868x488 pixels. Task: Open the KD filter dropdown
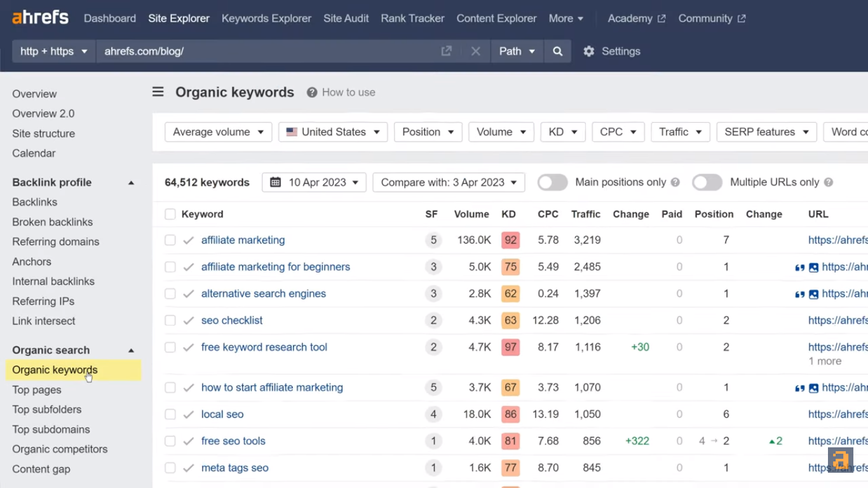563,132
